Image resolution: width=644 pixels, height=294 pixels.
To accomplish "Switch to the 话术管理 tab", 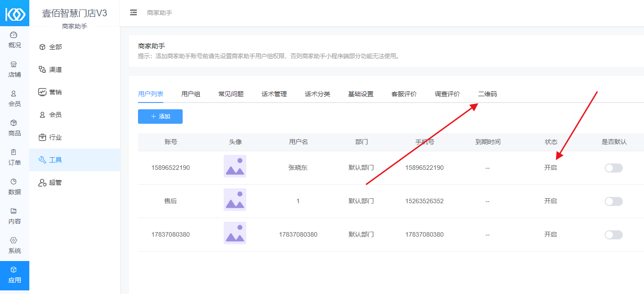I will (274, 94).
